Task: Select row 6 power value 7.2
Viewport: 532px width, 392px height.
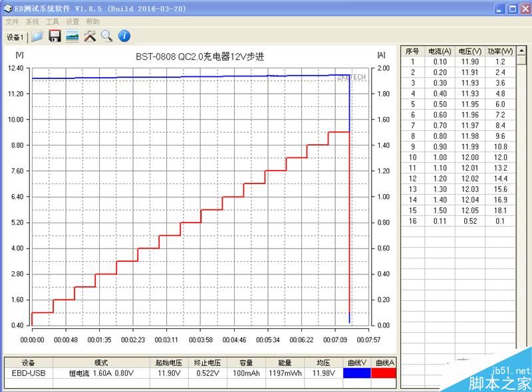Action: coord(500,115)
